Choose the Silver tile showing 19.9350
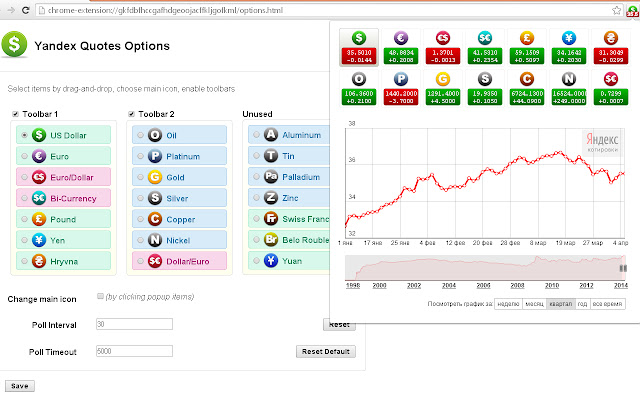This screenshot has width=640, height=400. click(x=485, y=88)
